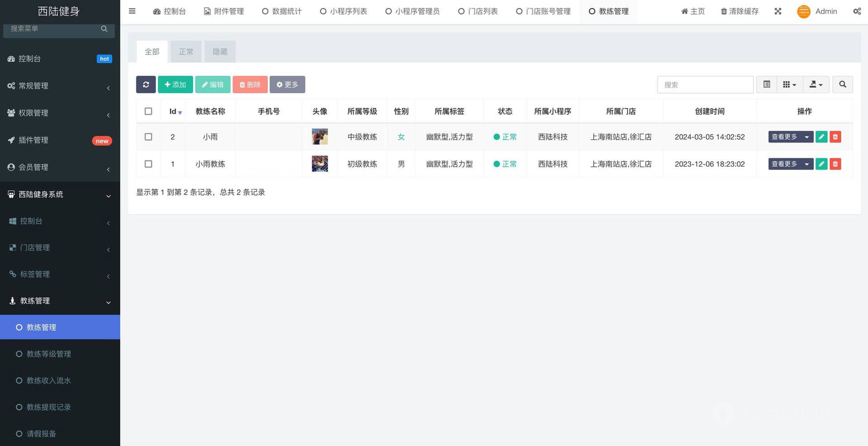The width and height of the screenshot is (868, 446).
Task: Click the refresh table icon button
Action: pos(146,85)
